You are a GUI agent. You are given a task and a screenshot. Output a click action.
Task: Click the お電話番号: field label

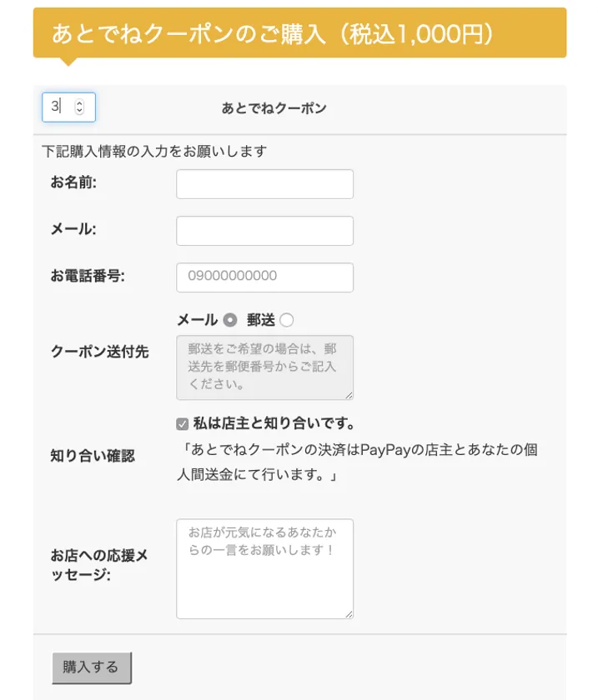click(x=88, y=276)
